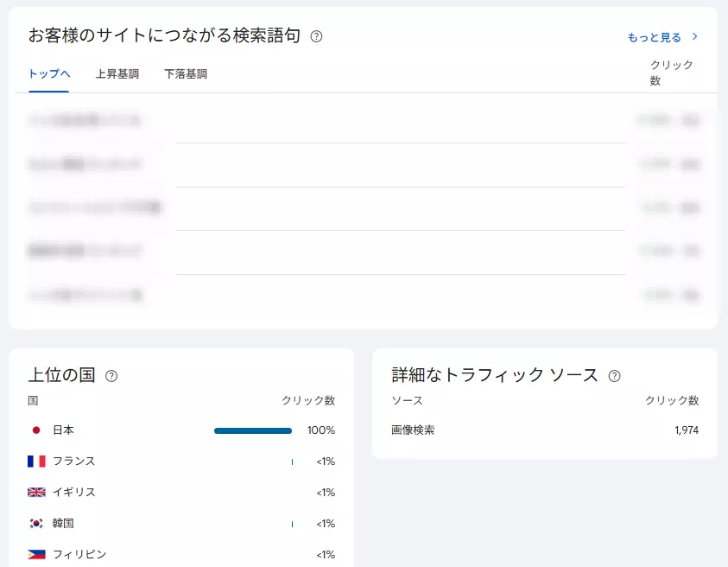Open help icon beside 上位の国
This screenshot has width=728, height=567.
click(111, 376)
